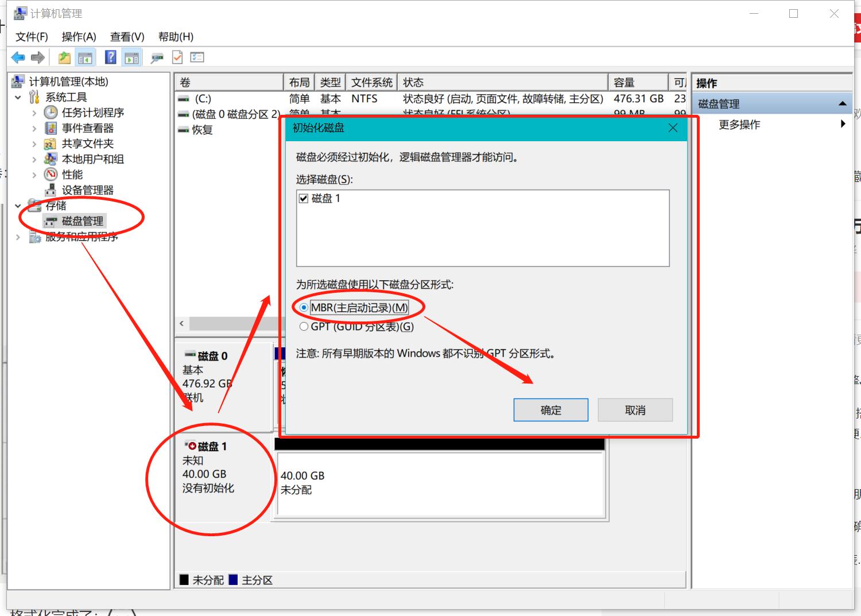Collapse the 存储 tree node

click(x=18, y=206)
